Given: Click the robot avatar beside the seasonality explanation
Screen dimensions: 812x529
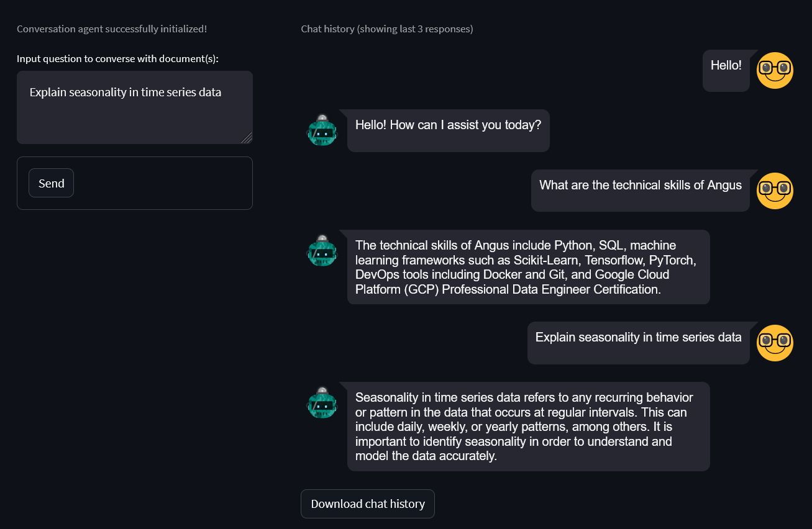Looking at the screenshot, I should (x=322, y=403).
